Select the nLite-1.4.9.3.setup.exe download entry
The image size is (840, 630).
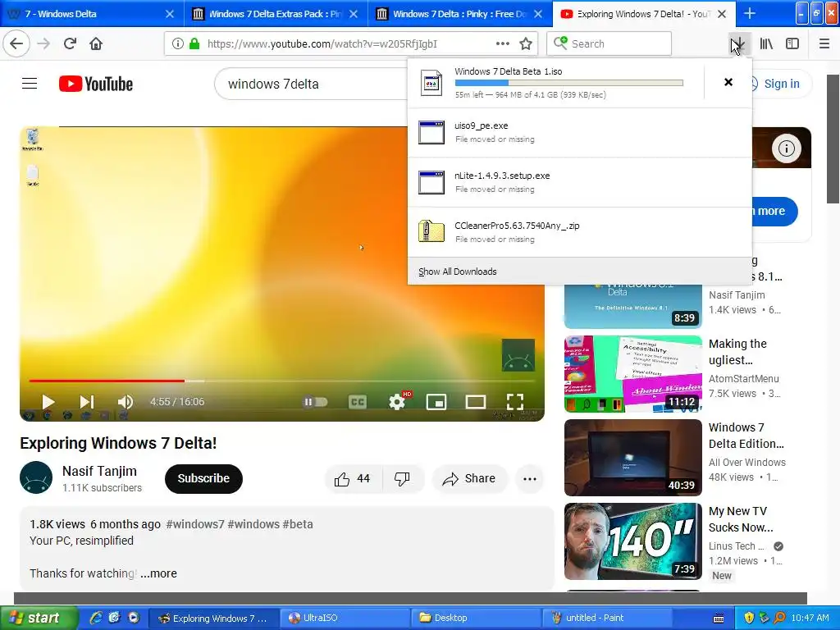(580, 182)
